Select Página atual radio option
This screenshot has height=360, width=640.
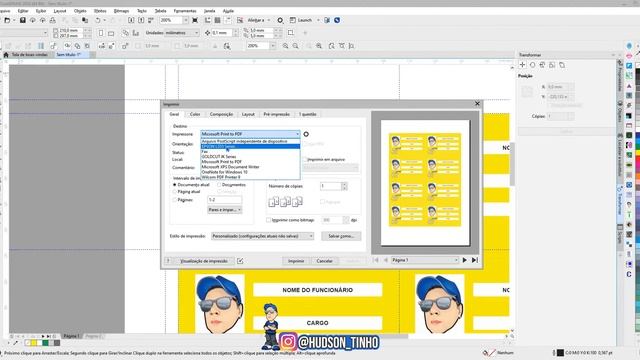click(x=175, y=191)
